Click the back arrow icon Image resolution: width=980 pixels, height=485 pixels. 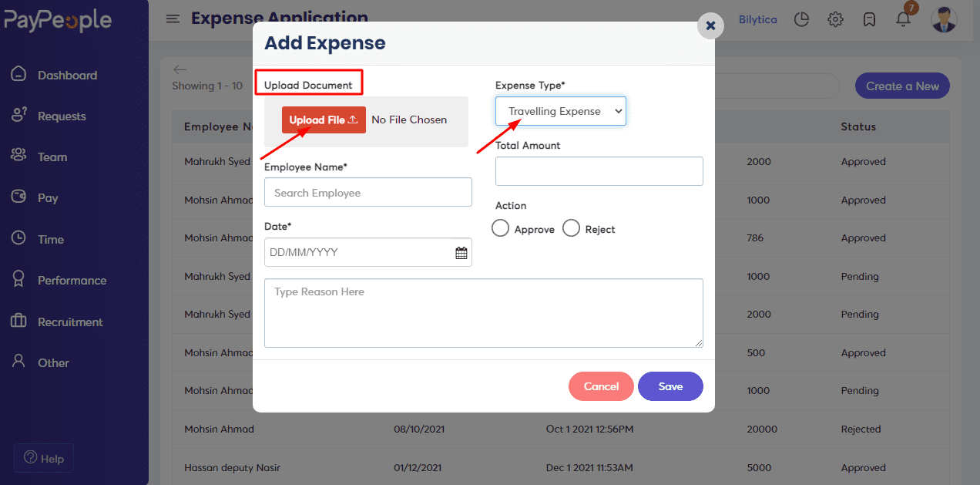[180, 69]
